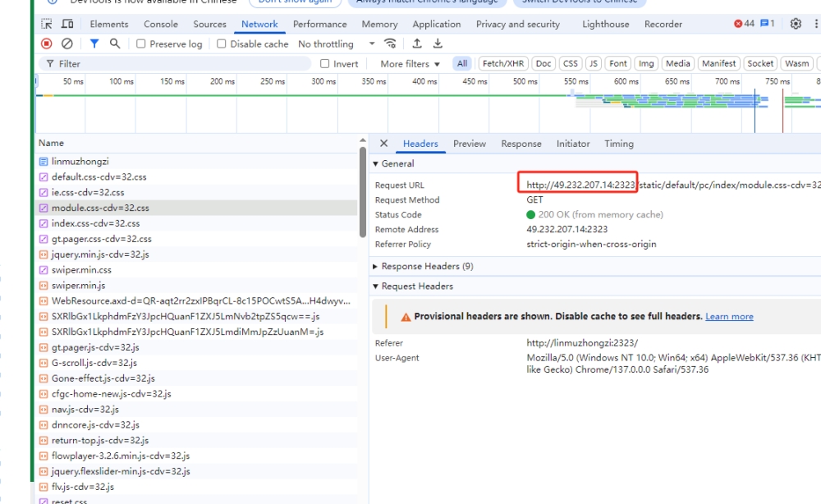Open the No throttling dropdown
821x504 pixels.
(336, 44)
